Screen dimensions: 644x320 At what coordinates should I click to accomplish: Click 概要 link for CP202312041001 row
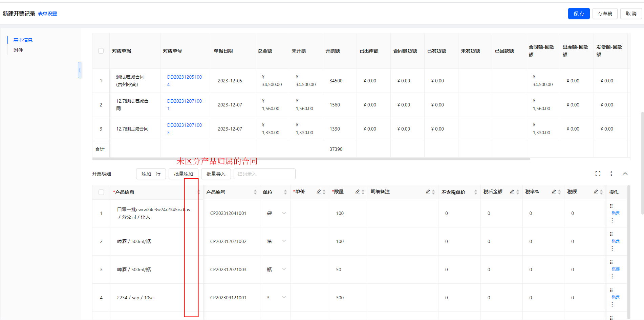[616, 213]
